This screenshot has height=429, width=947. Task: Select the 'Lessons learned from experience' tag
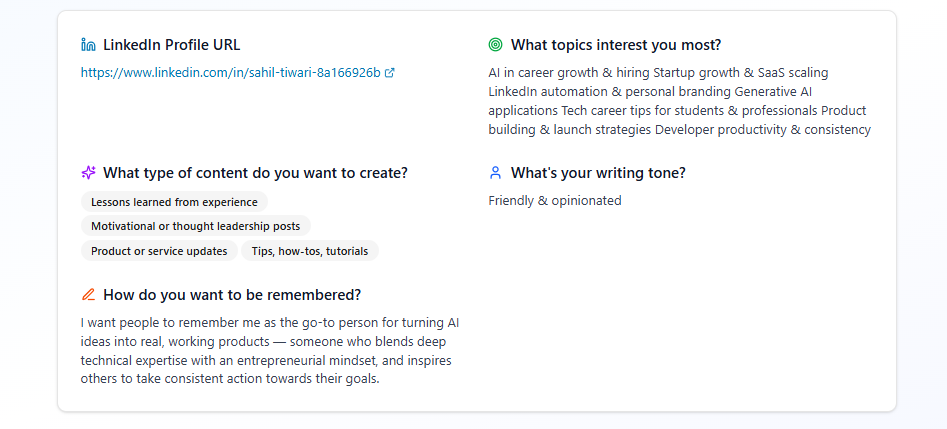coord(174,202)
